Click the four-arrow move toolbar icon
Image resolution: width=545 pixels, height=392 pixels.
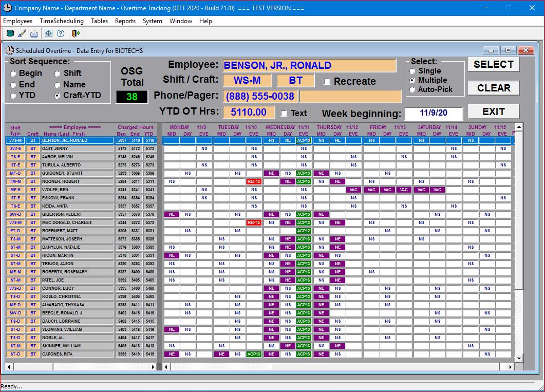point(48,34)
